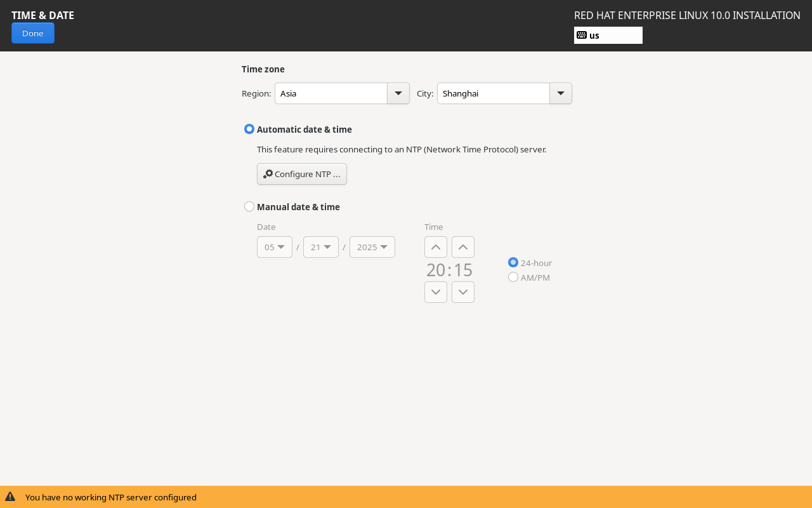The image size is (812, 508).
Task: Click the NTP requirement description text
Action: pos(402,150)
